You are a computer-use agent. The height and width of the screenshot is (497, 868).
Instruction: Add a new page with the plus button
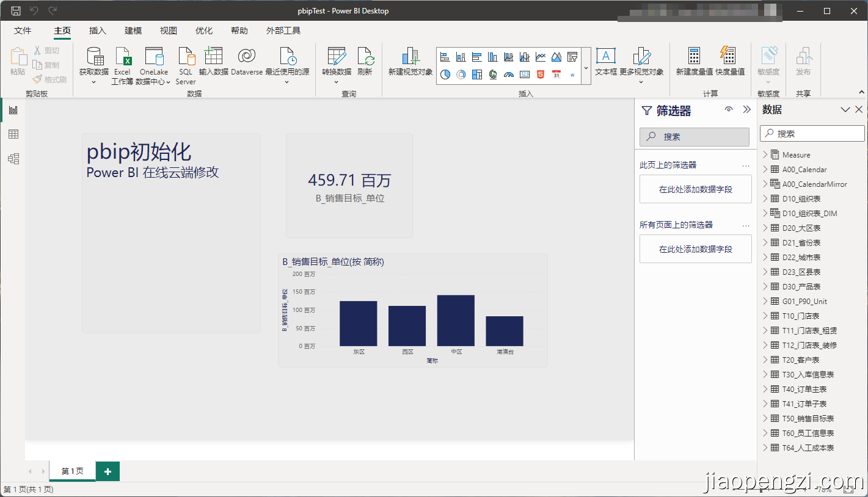click(x=108, y=471)
